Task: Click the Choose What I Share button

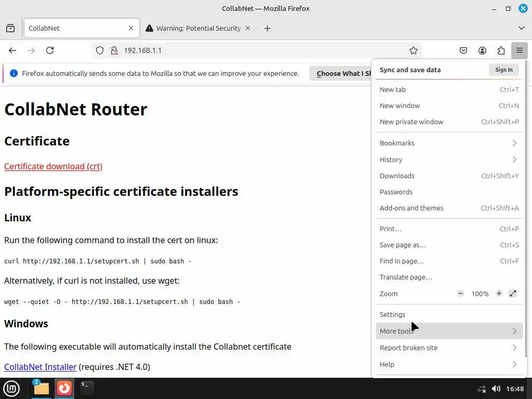Action: click(341, 73)
